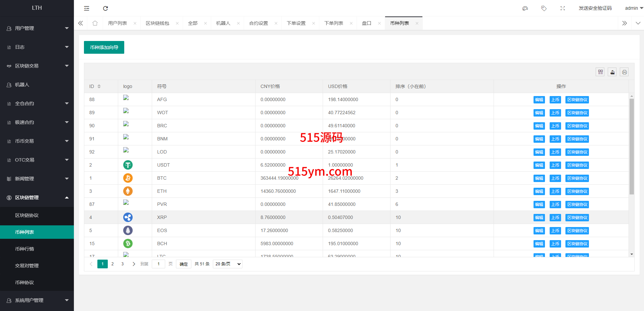Switch to the 下单列表 tab

333,23
